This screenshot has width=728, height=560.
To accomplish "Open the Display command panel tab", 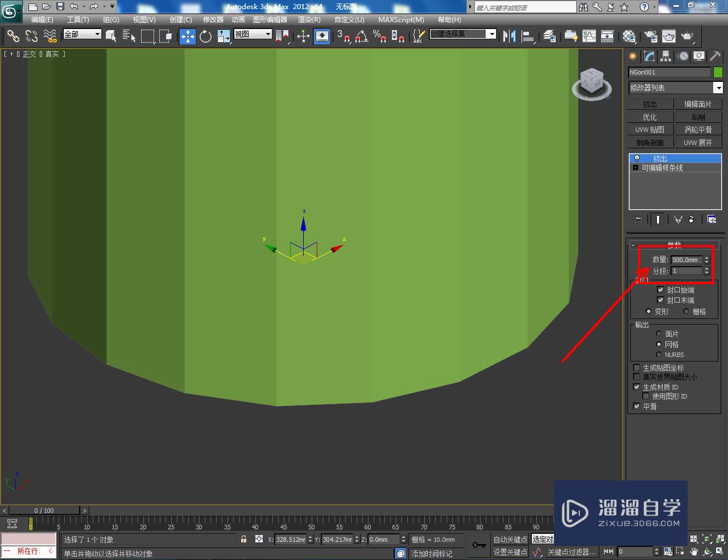I will 699,56.
